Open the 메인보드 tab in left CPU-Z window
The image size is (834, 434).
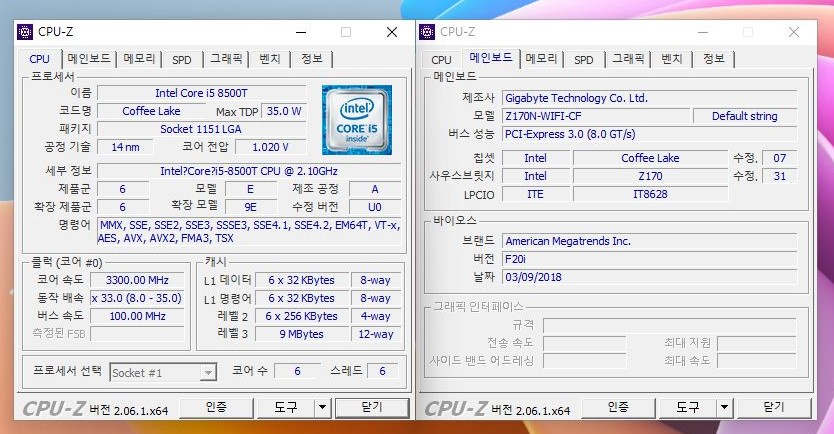[89, 59]
